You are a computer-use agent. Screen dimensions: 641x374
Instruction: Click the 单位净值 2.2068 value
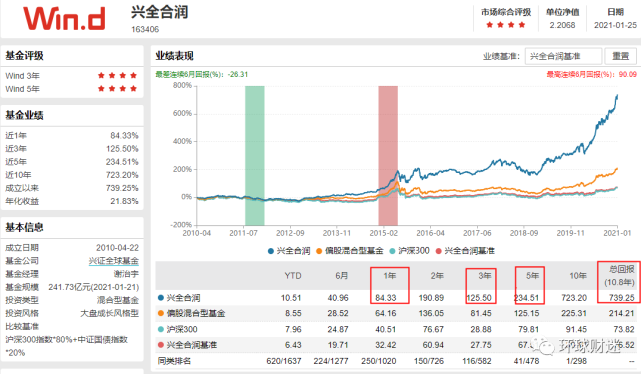(563, 25)
